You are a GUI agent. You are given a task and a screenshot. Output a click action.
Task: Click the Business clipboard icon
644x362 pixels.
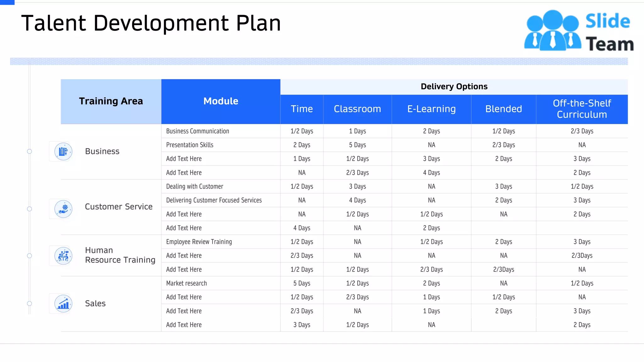click(63, 151)
